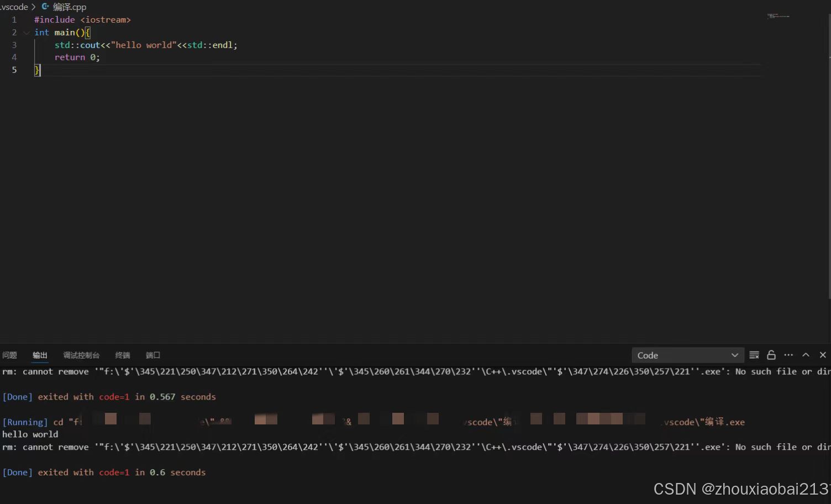Close the Output panel
Screen dimensions: 831x504
click(823, 355)
